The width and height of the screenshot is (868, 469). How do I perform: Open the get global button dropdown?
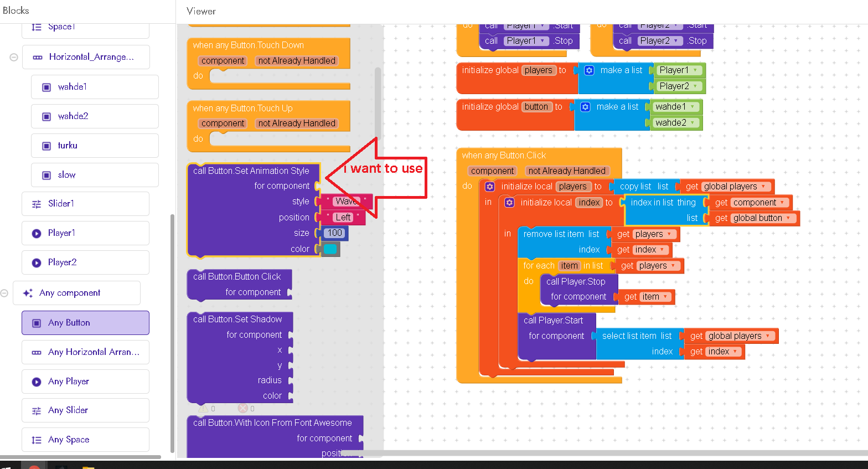coord(788,218)
